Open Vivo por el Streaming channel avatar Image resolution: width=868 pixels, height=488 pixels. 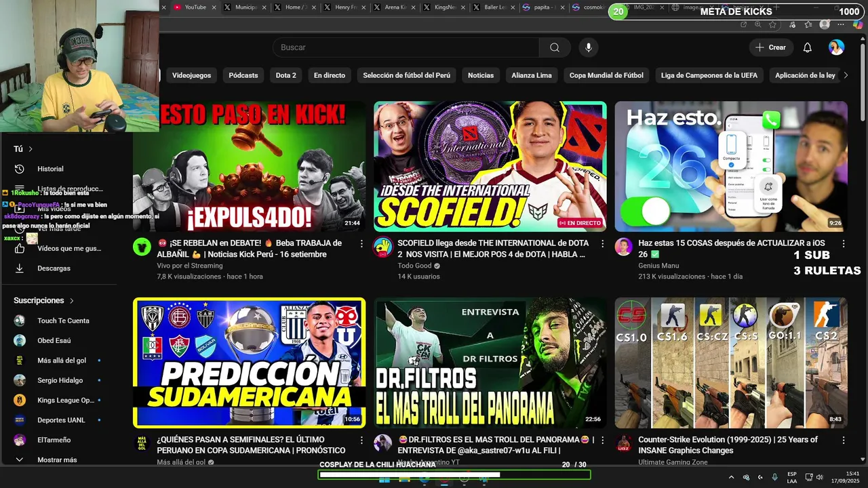(142, 247)
